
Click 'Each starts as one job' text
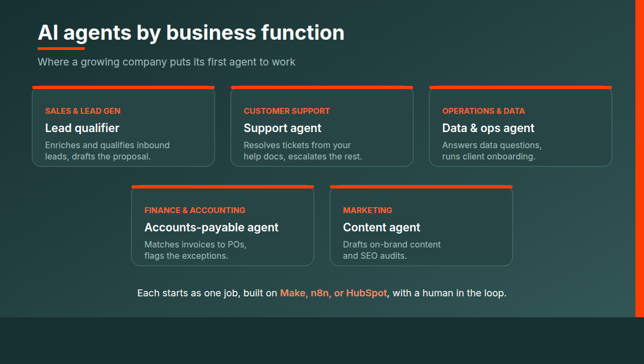[x=186, y=293]
